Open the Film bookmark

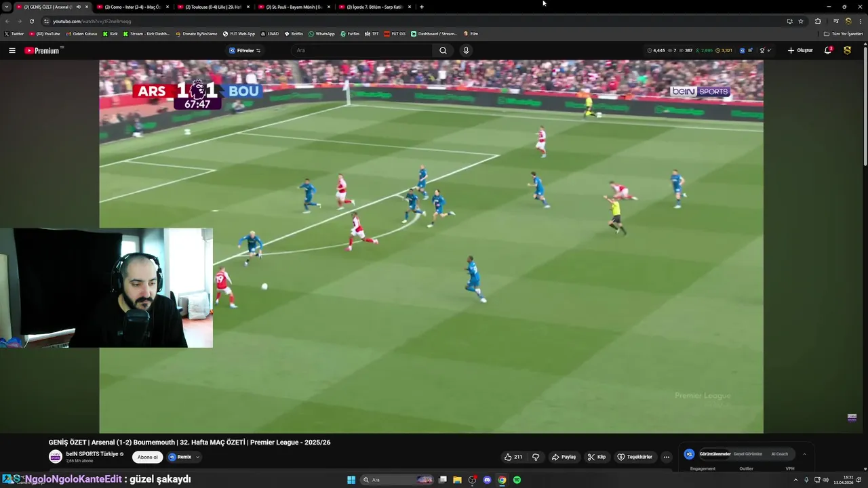tap(471, 33)
